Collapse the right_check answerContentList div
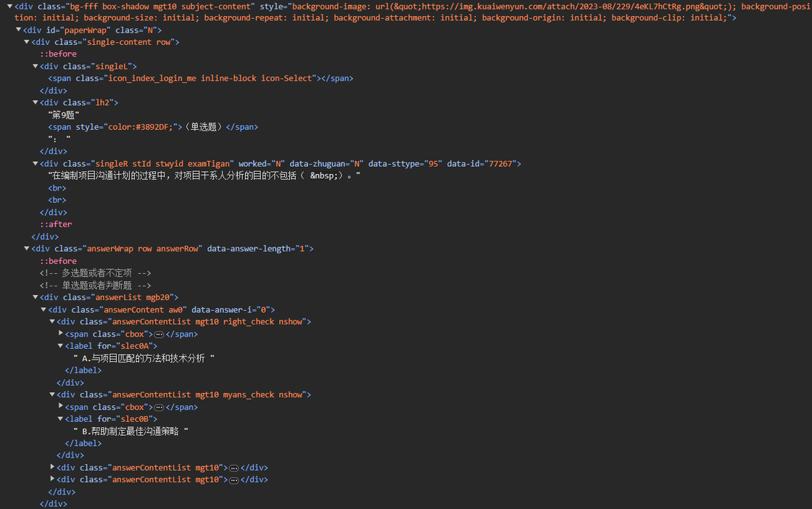This screenshot has height=509, width=812. coord(52,321)
